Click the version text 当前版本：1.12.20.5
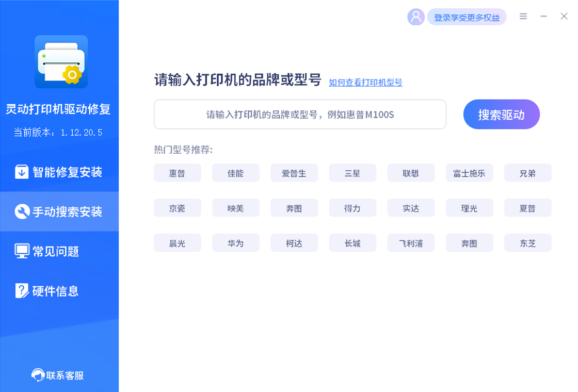 pyautogui.click(x=58, y=132)
